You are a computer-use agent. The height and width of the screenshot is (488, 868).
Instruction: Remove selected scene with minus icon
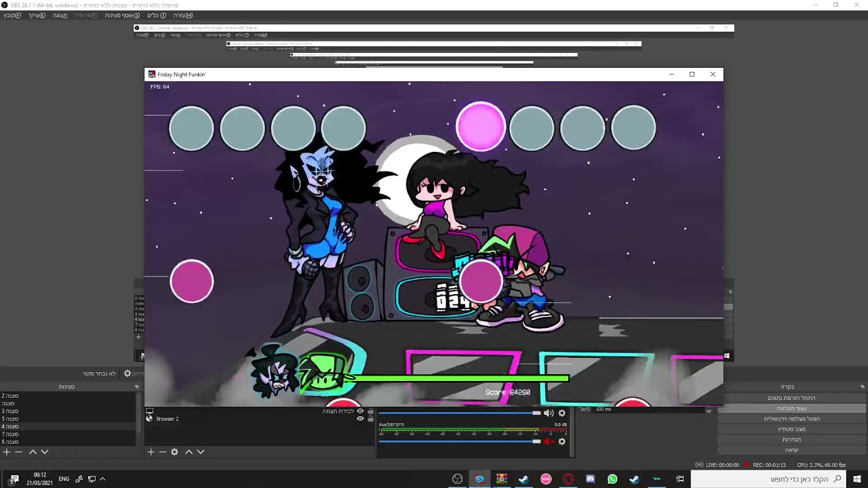(19, 452)
